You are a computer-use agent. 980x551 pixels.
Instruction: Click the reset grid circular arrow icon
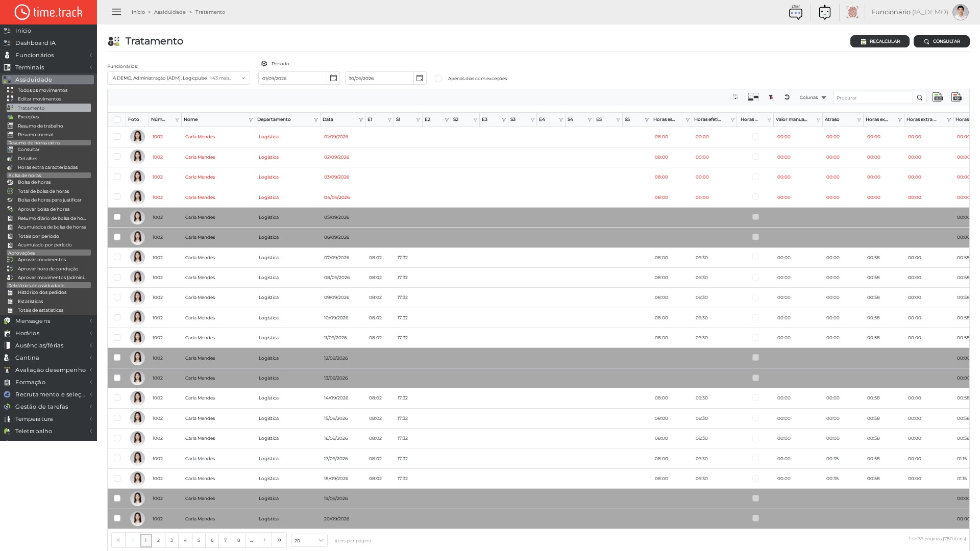[x=787, y=97]
